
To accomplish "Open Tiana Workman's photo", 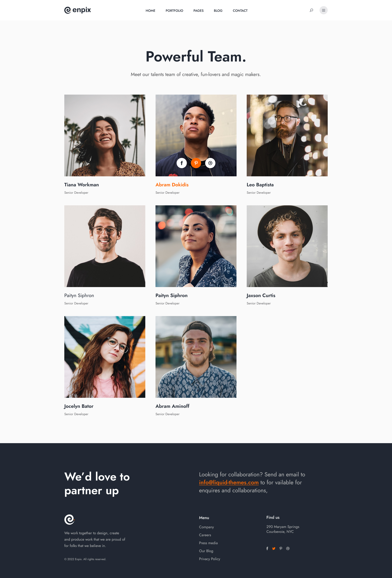I will click(x=105, y=135).
